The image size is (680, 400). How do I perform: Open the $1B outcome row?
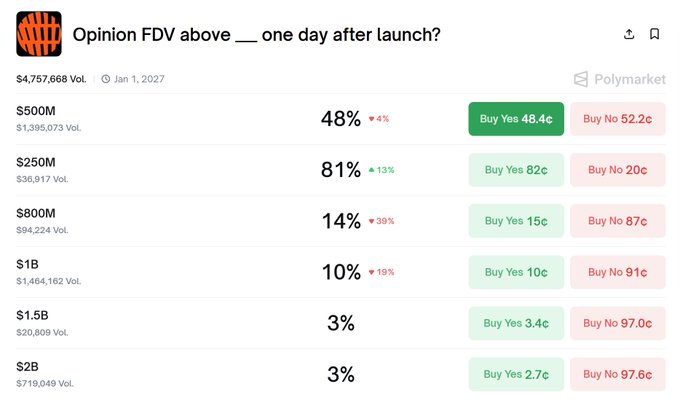pyautogui.click(x=27, y=263)
